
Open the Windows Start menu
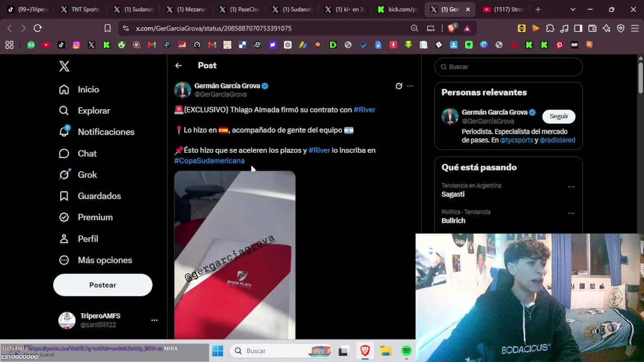click(217, 351)
